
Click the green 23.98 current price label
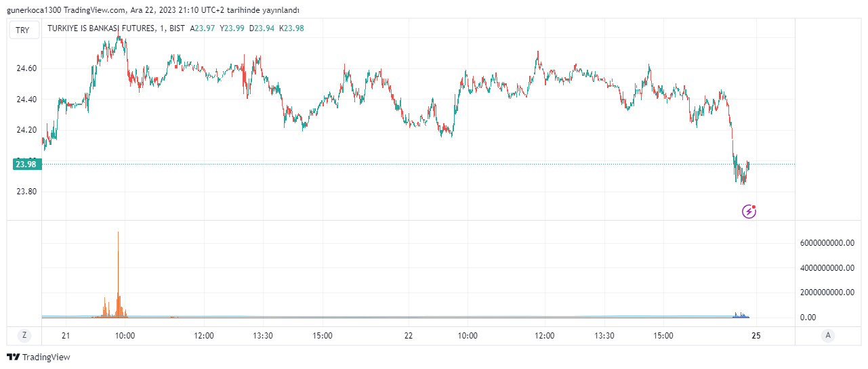coord(26,164)
